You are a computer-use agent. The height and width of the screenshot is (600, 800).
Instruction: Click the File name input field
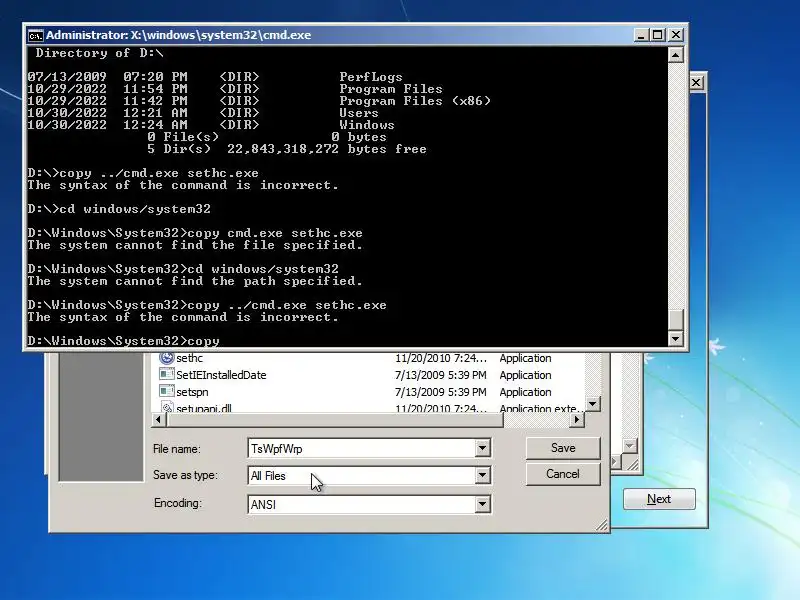pyautogui.click(x=361, y=448)
